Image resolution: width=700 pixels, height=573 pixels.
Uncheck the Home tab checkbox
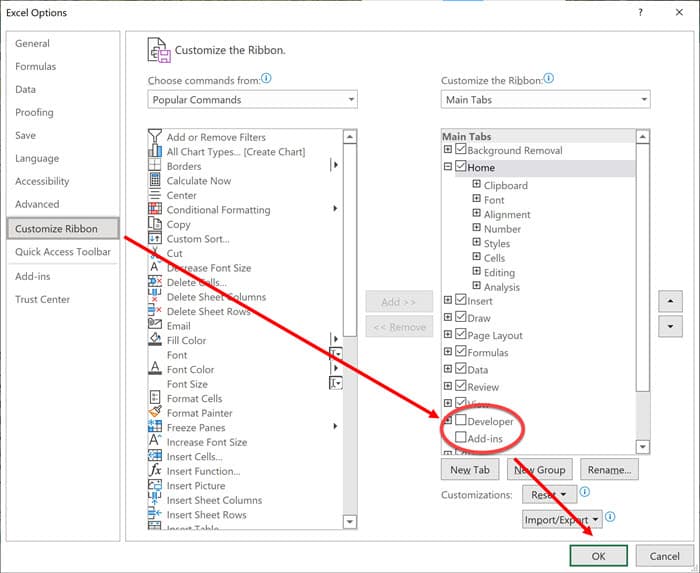pyautogui.click(x=461, y=166)
